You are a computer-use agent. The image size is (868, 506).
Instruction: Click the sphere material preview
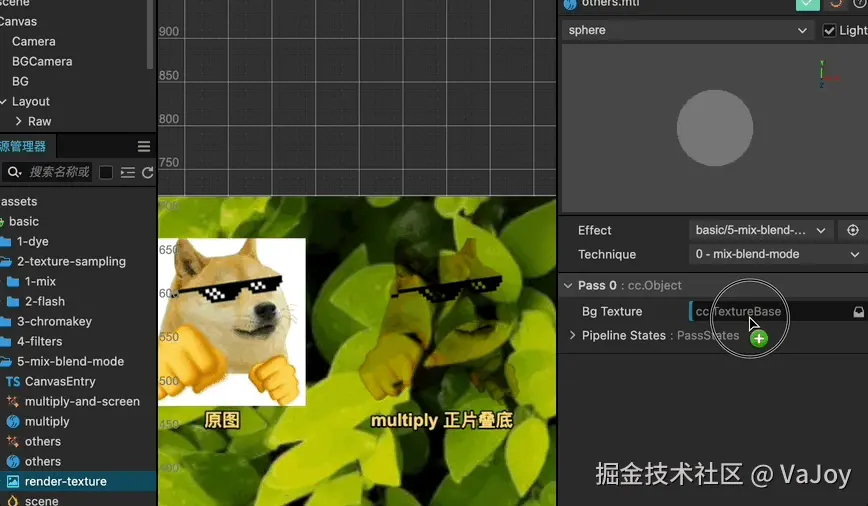click(x=715, y=128)
